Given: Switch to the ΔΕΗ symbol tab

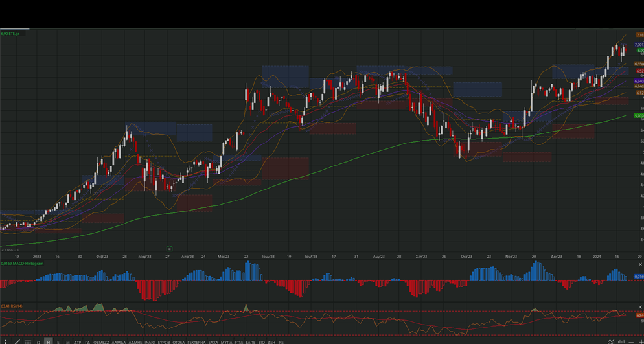Looking at the screenshot, I should [x=271, y=342].
